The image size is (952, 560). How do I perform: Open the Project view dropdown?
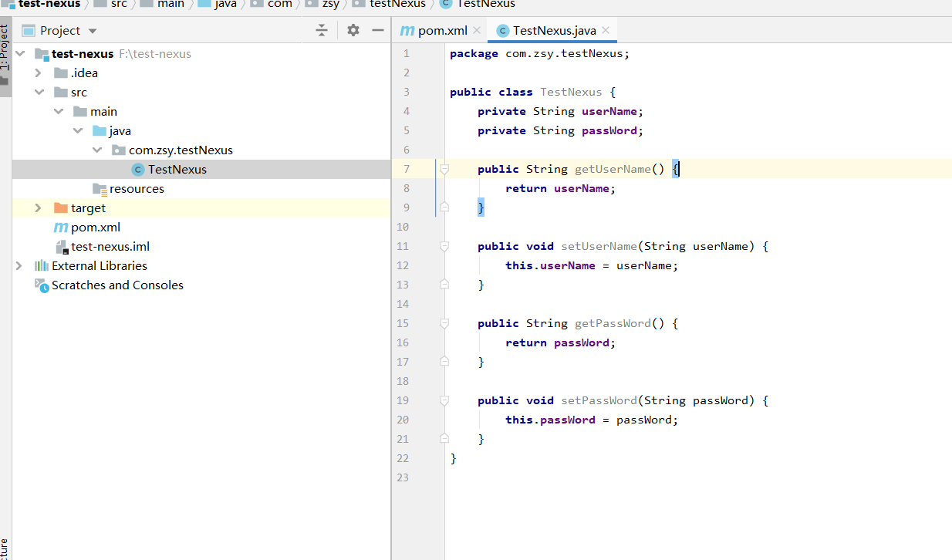point(93,31)
